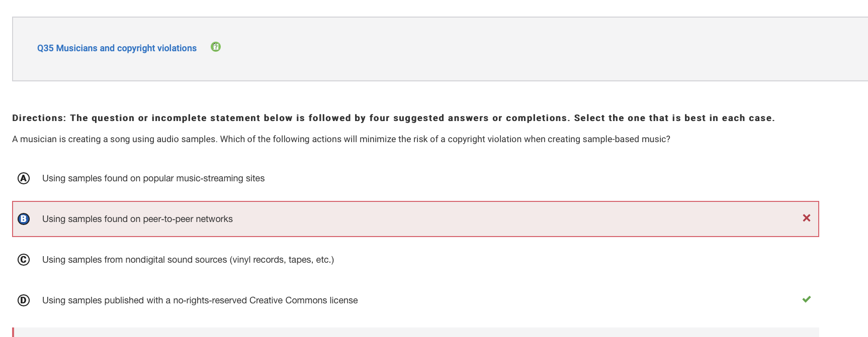Select the filled blue B answer bubble

[x=24, y=219]
